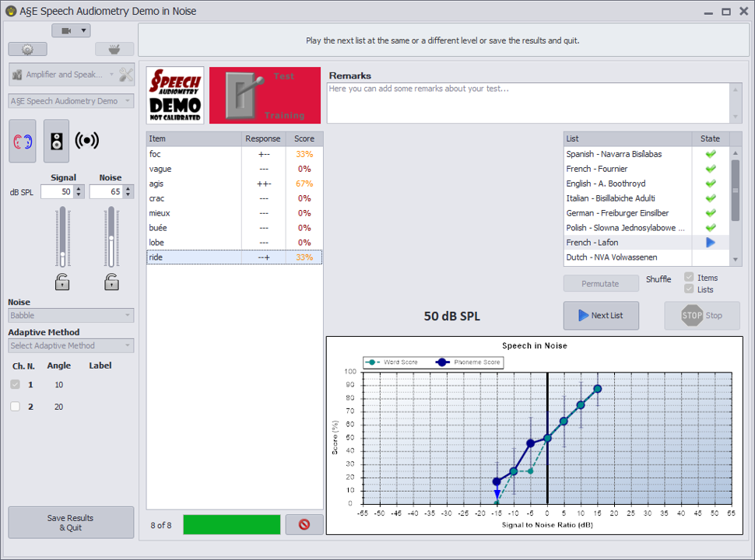Select French - Fournier list
The width and height of the screenshot is (755, 560).
tap(628, 169)
